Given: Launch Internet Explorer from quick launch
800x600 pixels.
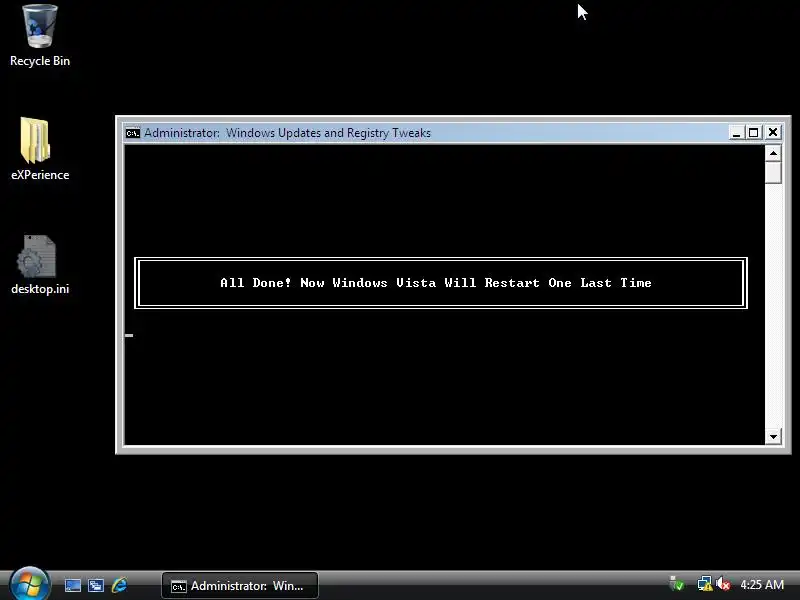Looking at the screenshot, I should [x=119, y=585].
